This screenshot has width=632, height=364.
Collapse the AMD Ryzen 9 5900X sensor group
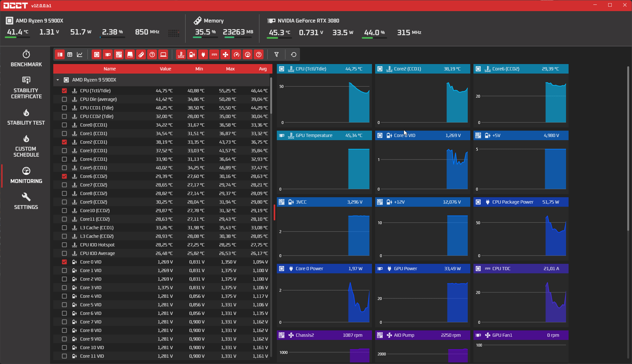click(x=58, y=80)
